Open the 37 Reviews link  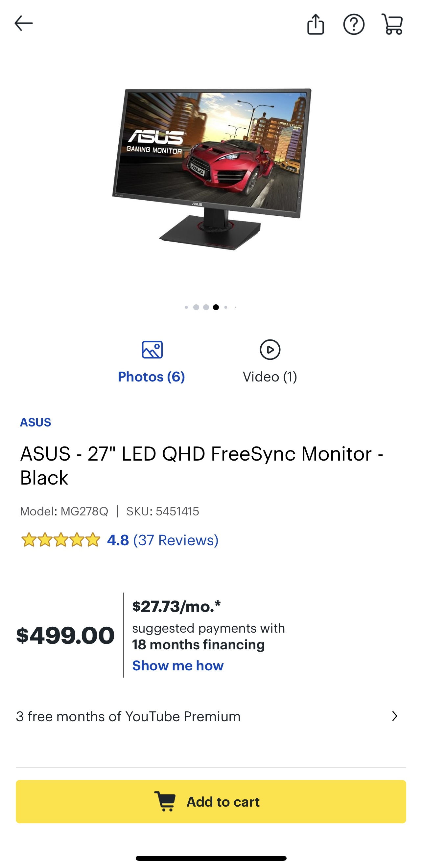coord(176,540)
